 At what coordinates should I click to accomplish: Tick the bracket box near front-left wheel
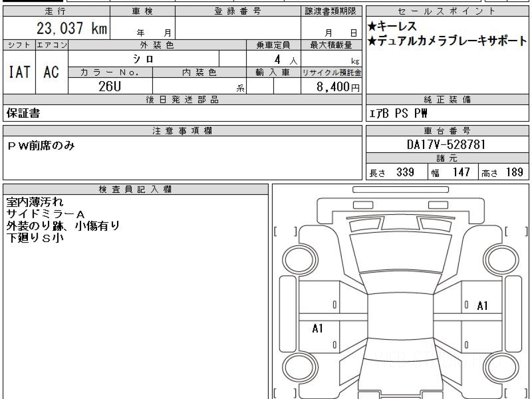click(x=286, y=231)
